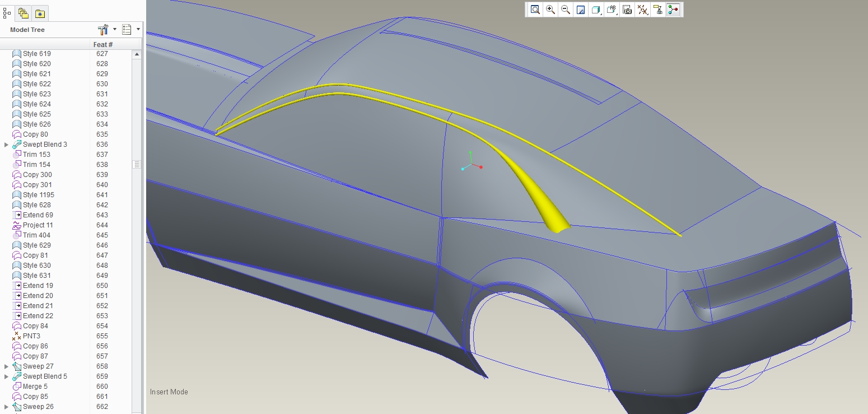
Task: Select the Style 1195 feature
Action: (x=39, y=195)
